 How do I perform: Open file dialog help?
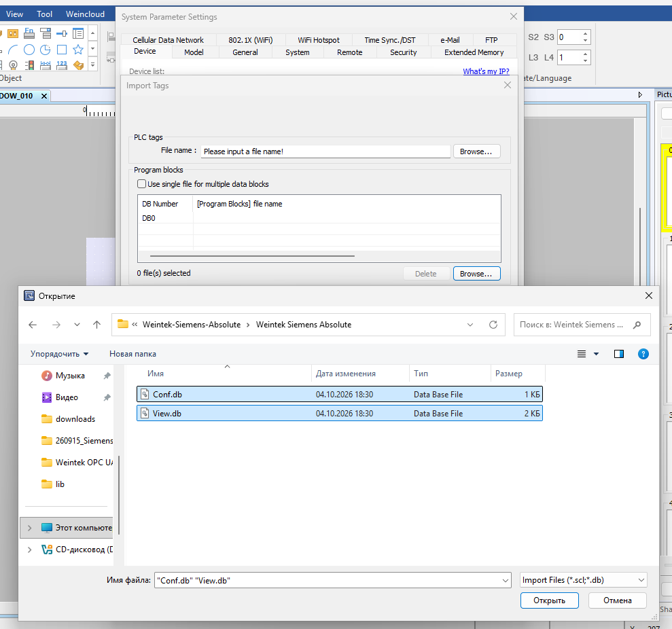coord(643,354)
